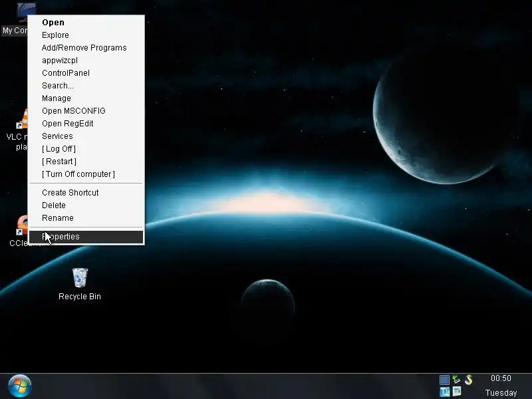This screenshot has height=399, width=532.
Task: Open ControlPanel from the context menu
Action: (x=86, y=73)
